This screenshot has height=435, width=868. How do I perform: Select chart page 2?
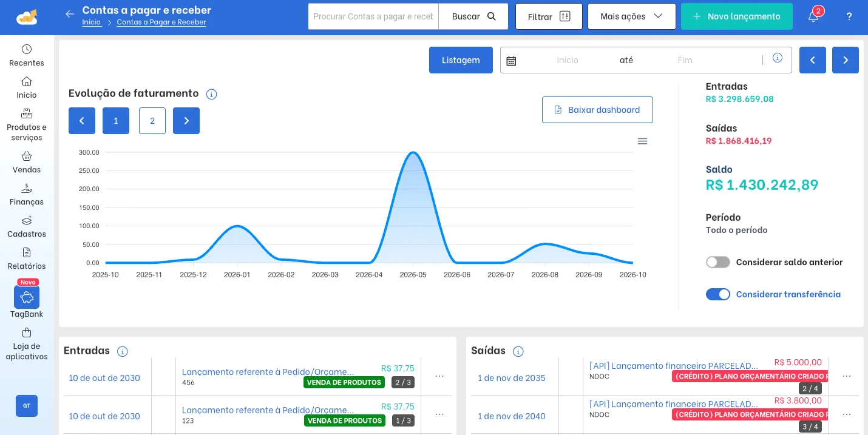pos(152,121)
